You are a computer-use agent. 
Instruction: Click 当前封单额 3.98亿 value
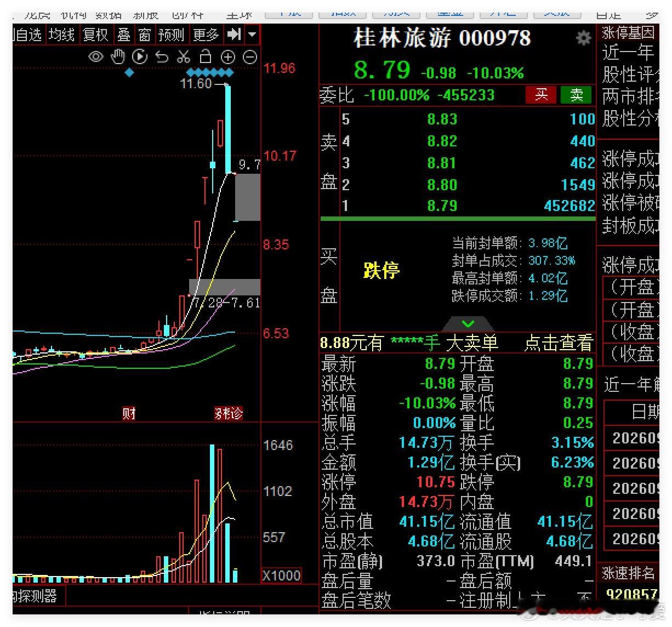[548, 243]
